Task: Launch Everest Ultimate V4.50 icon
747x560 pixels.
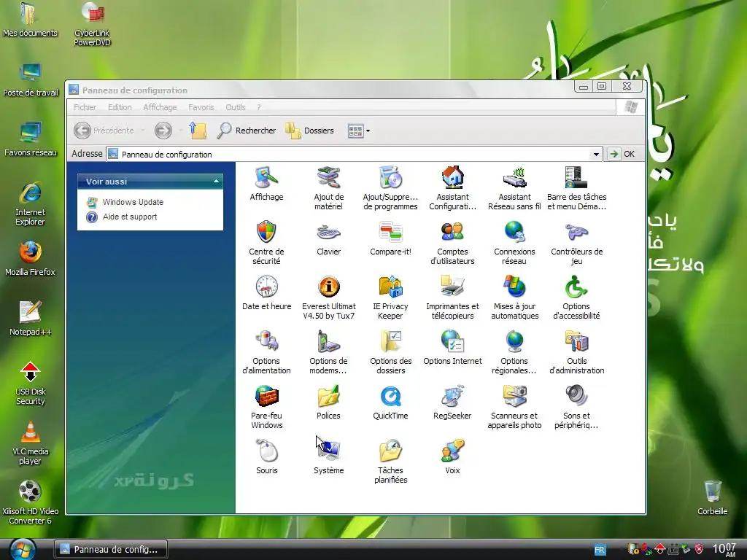Action: click(329, 297)
